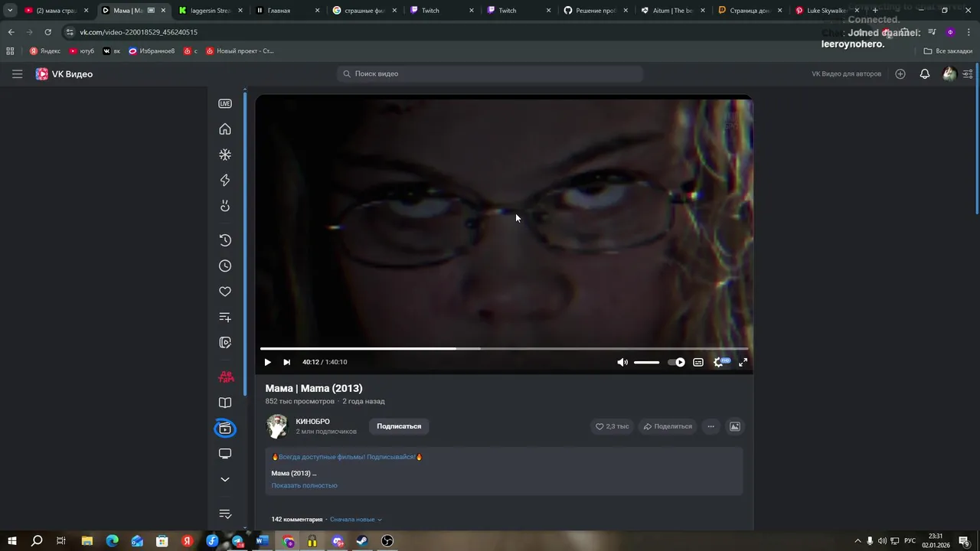Click the picture-frame icon beside more actions

(x=735, y=426)
